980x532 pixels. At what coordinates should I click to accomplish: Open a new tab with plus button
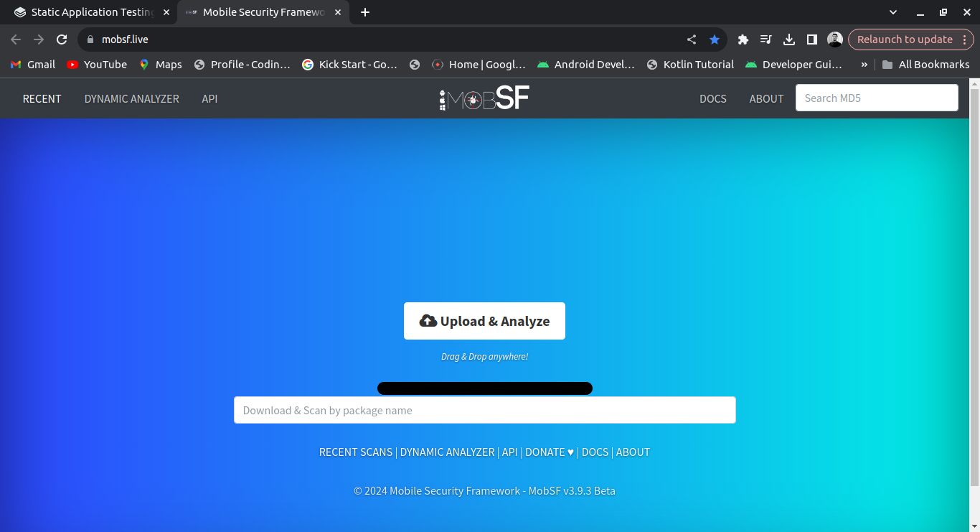365,12
